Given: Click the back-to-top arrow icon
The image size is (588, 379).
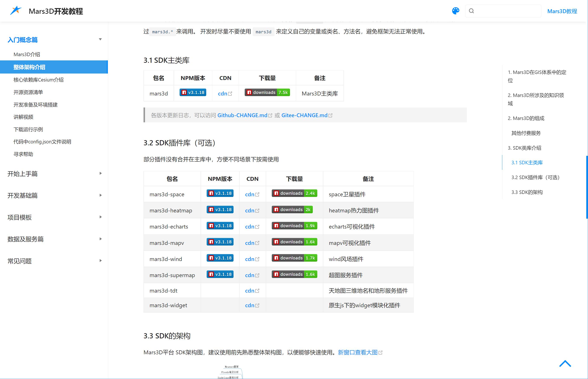Looking at the screenshot, I should pyautogui.click(x=565, y=364).
